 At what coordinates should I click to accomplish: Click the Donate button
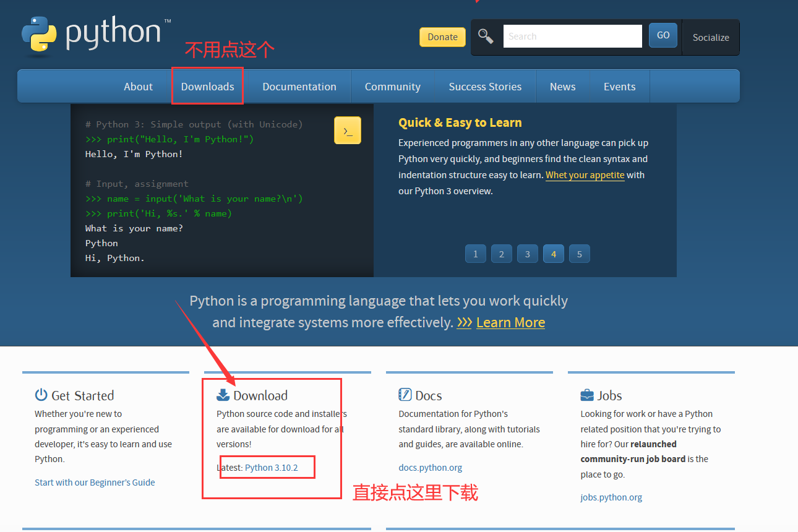(443, 37)
